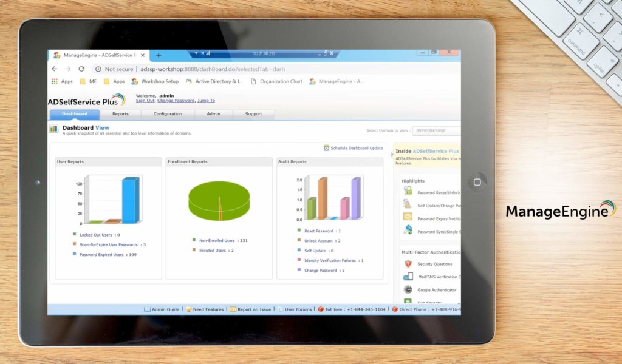Click the Password Expiry Notification envelope icon

click(x=408, y=217)
